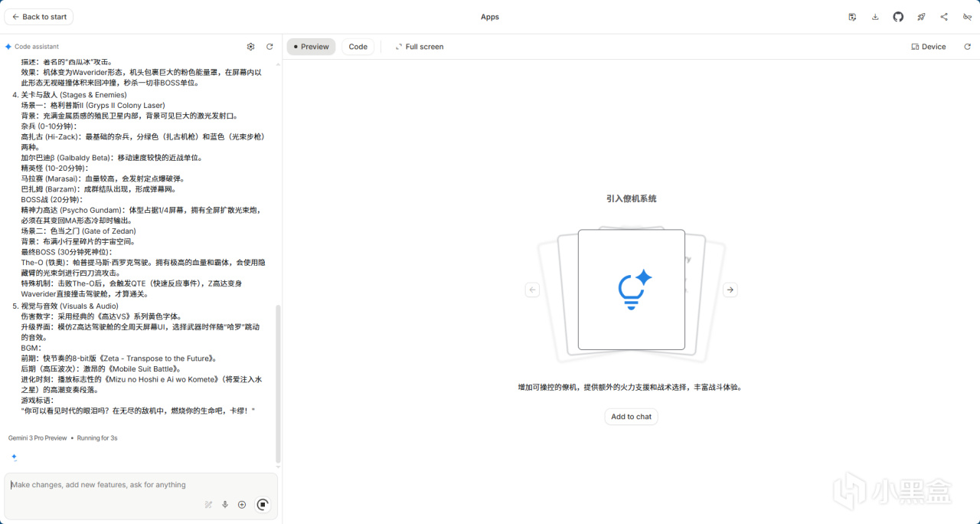Click the 格利普斯II (Gryps II Colony Laser) line
The width and height of the screenshot is (980, 524).
[x=93, y=106]
